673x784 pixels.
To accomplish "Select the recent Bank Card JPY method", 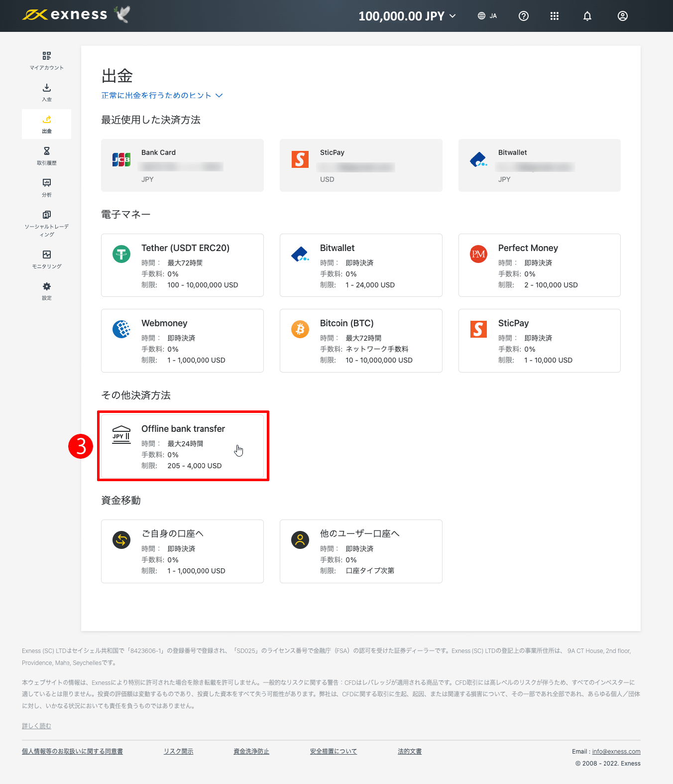I will [182, 165].
